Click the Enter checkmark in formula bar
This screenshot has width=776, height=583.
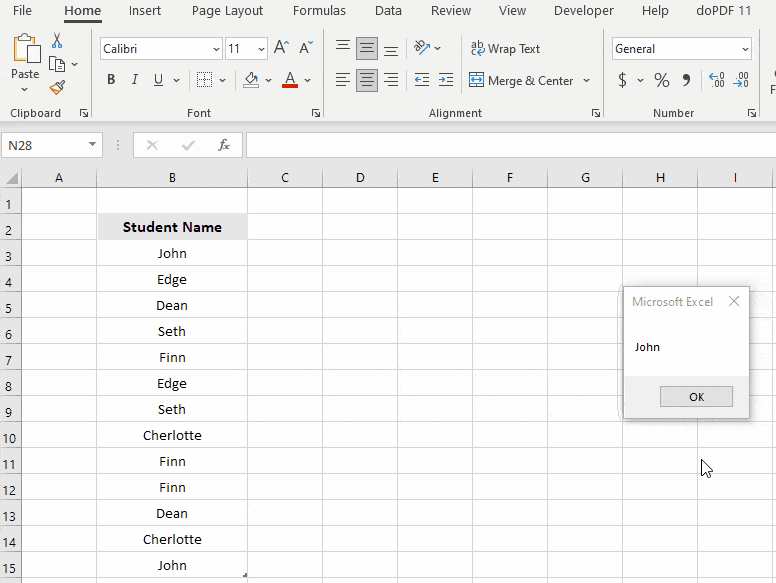[188, 145]
